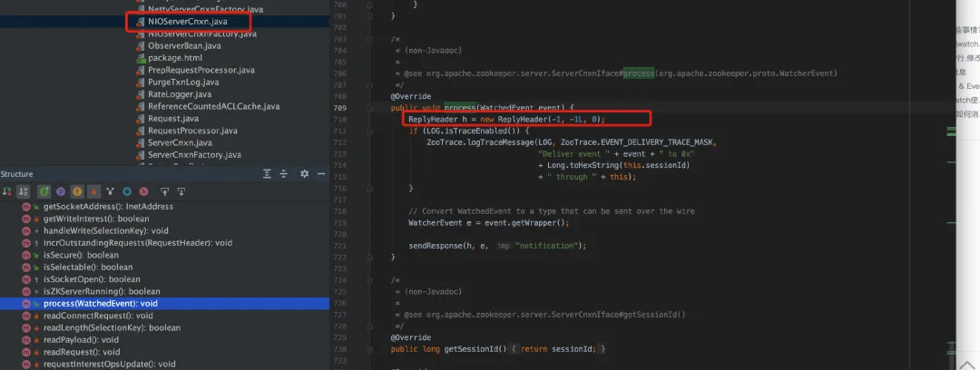This screenshot has height=370, width=980.
Task: Collapse process method fold at line 709
Action: tap(370, 108)
